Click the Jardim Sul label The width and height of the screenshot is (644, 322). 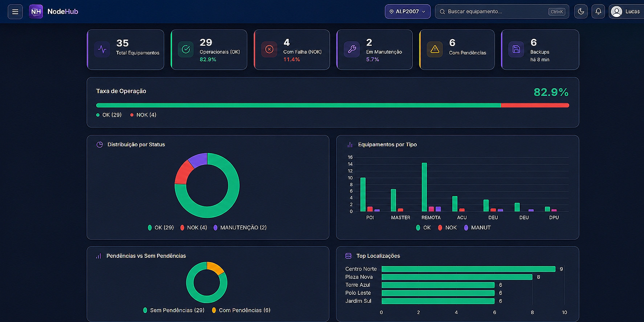pyautogui.click(x=358, y=301)
